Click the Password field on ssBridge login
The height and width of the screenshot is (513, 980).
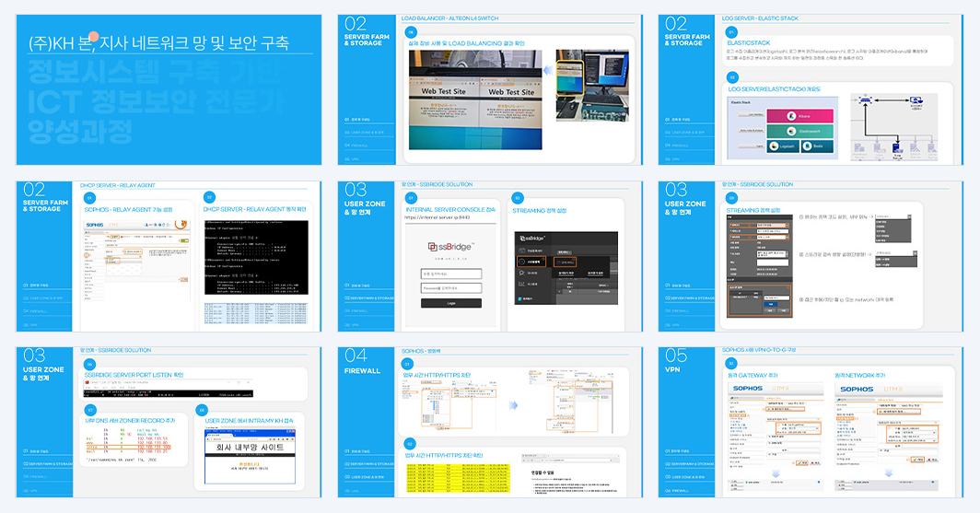(x=451, y=288)
